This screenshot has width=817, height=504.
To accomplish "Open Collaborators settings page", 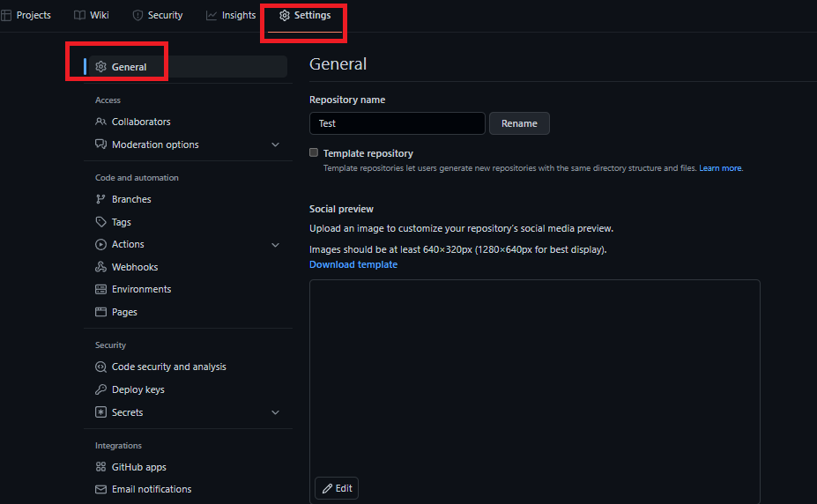I will [188, 122].
